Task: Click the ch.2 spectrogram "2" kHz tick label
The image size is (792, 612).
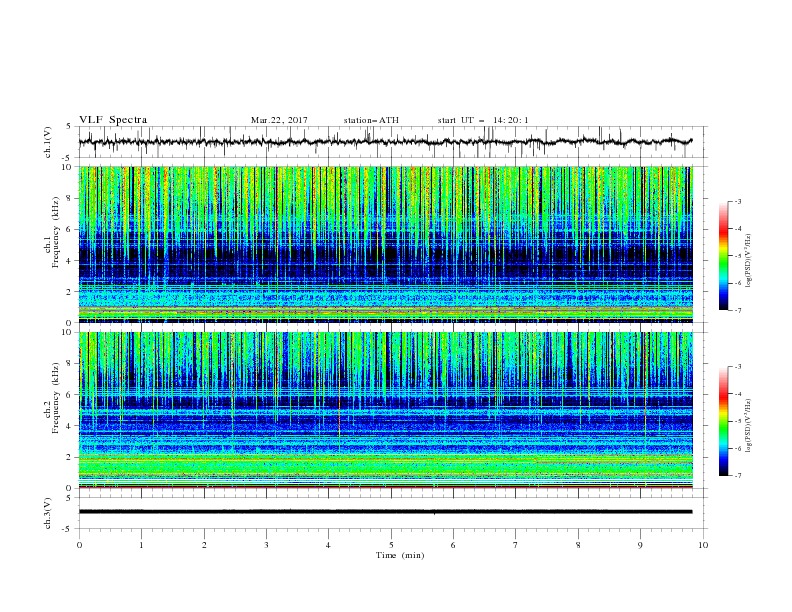Action: coord(71,457)
